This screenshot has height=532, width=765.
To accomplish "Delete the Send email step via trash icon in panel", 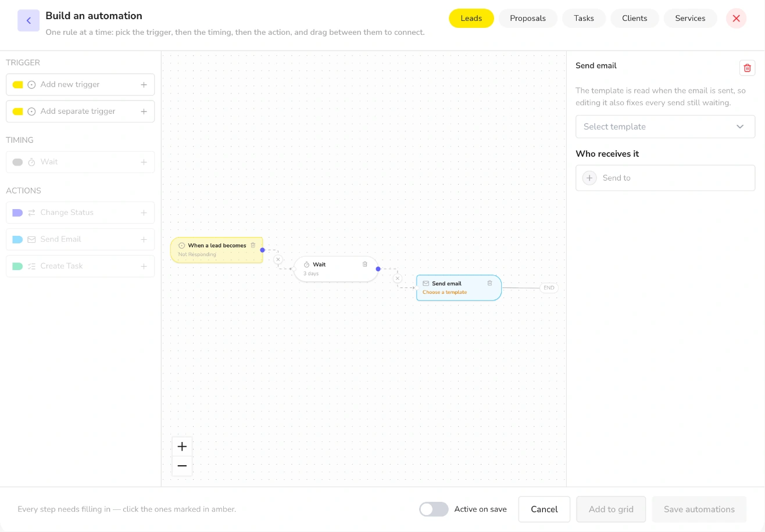I will [x=747, y=68].
